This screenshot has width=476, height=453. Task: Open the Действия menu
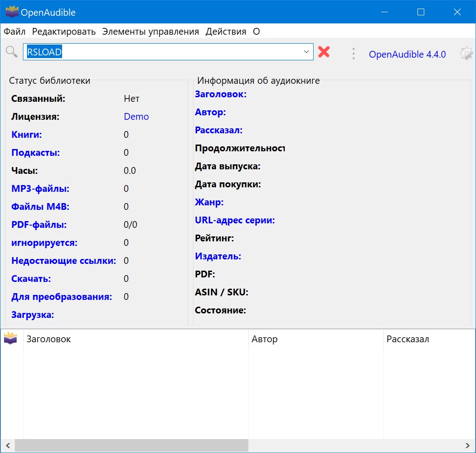point(226,32)
